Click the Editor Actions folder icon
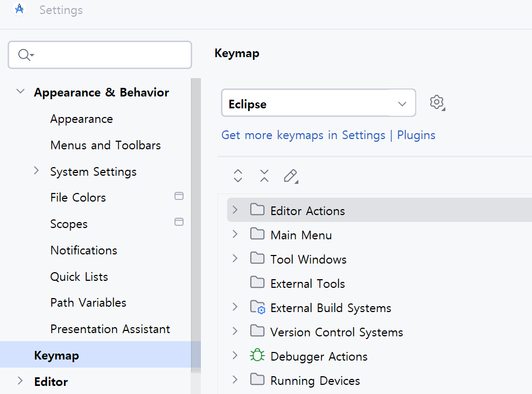 click(257, 210)
